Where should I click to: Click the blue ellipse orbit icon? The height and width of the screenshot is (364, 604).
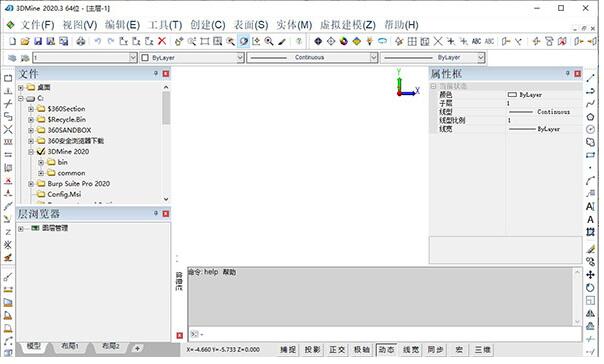[382, 41]
